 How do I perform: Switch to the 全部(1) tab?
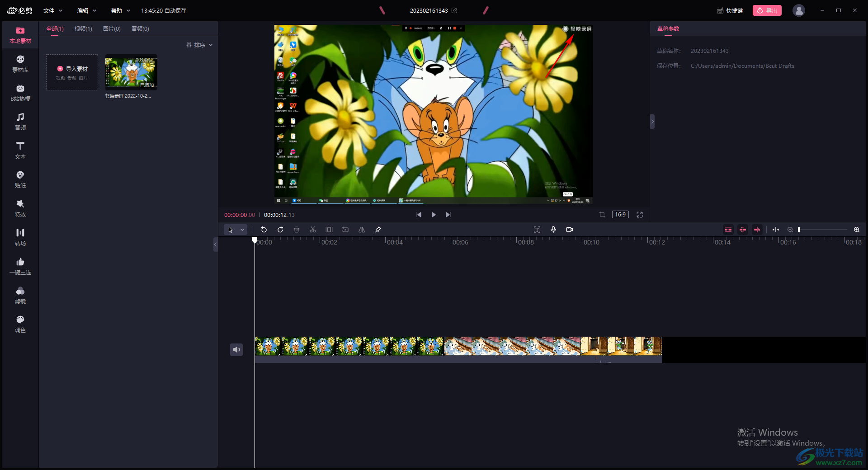click(x=55, y=28)
